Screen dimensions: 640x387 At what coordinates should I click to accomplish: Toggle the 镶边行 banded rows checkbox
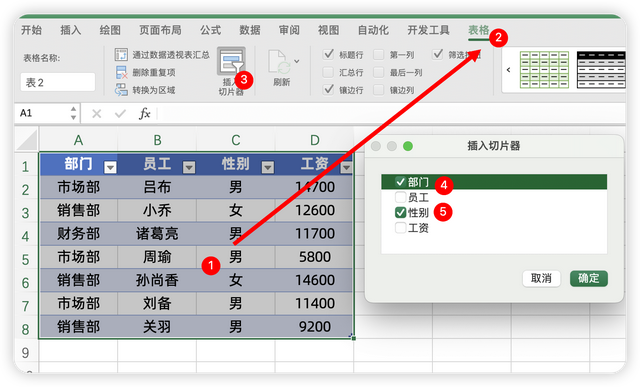(x=328, y=90)
